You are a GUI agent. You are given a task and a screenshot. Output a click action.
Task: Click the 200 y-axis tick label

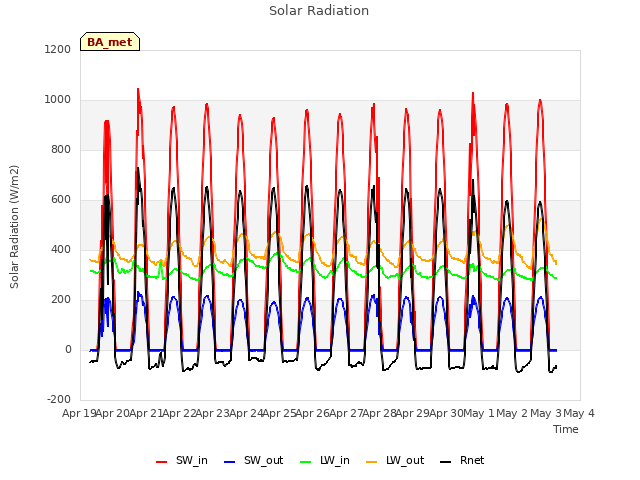pos(61,300)
